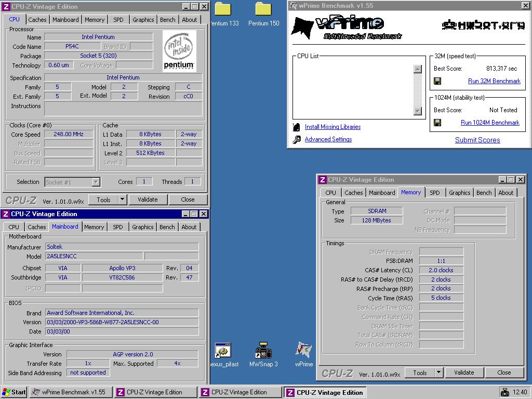
Task: Launch the MWSnap 3 camera shortcut
Action: 263,351
